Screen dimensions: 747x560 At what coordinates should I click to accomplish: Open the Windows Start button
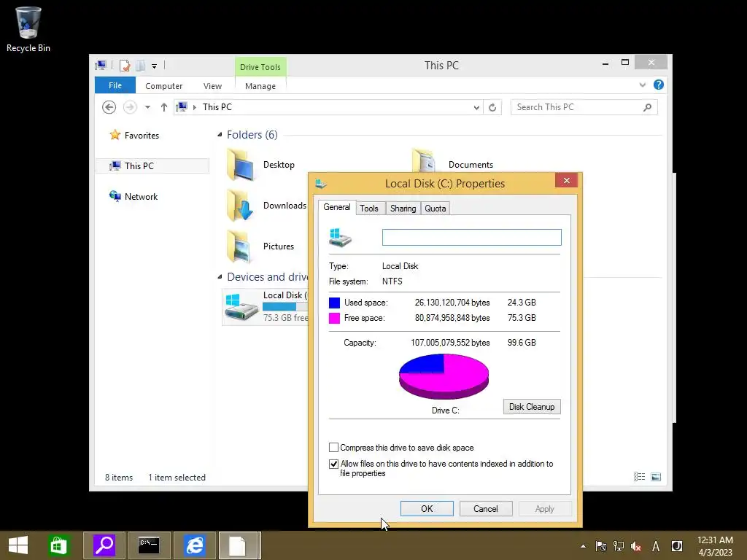coord(18,545)
